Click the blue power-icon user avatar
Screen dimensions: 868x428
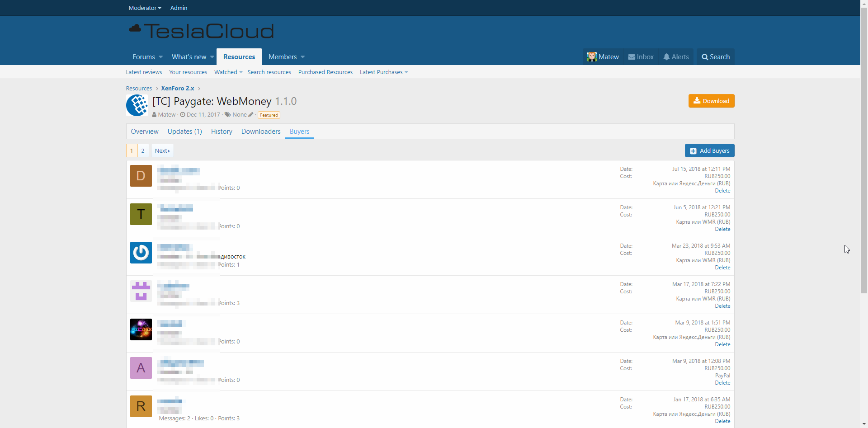coord(141,253)
